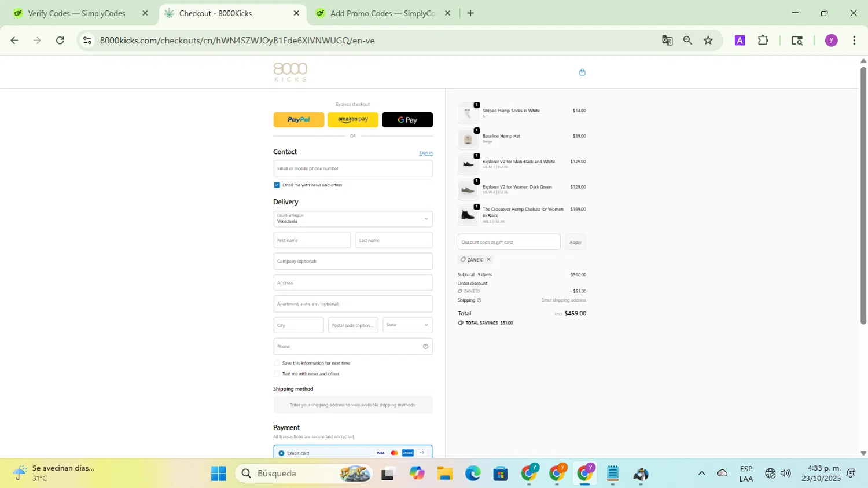Open a new browser tab
Image resolution: width=868 pixels, height=488 pixels.
coord(470,13)
